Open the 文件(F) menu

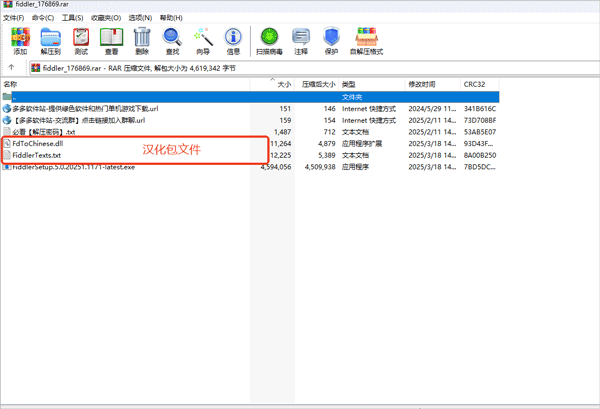[14, 17]
